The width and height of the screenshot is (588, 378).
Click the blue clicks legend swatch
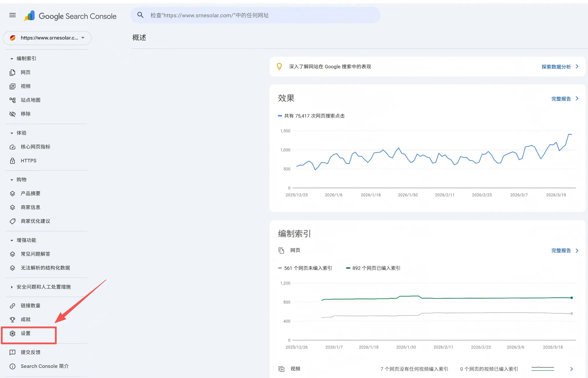pos(280,116)
